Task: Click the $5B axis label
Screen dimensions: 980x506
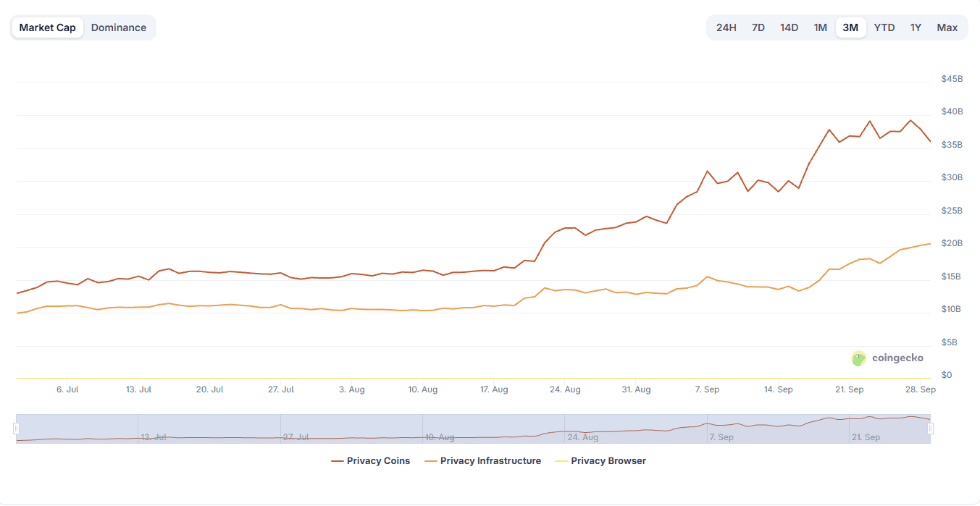Action: (949, 342)
